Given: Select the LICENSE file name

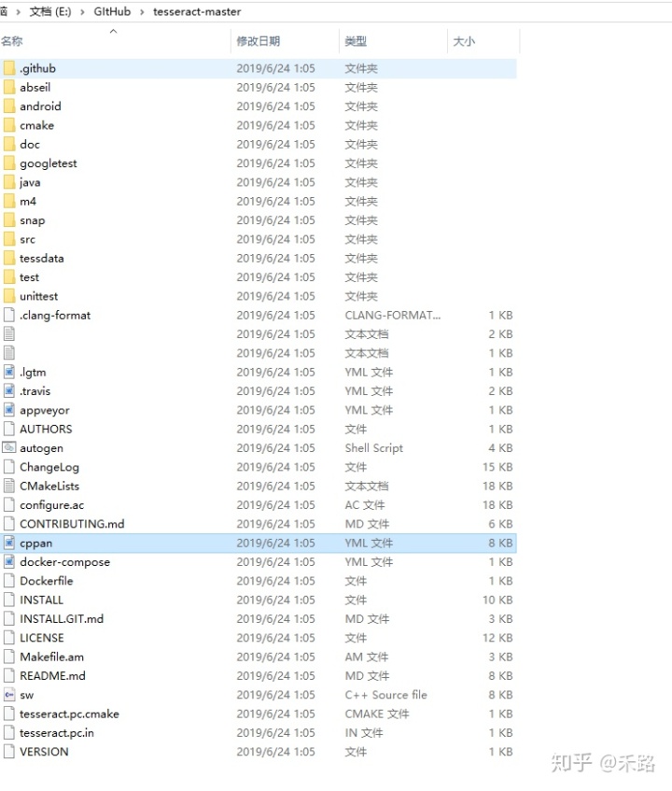Looking at the screenshot, I should point(42,638).
